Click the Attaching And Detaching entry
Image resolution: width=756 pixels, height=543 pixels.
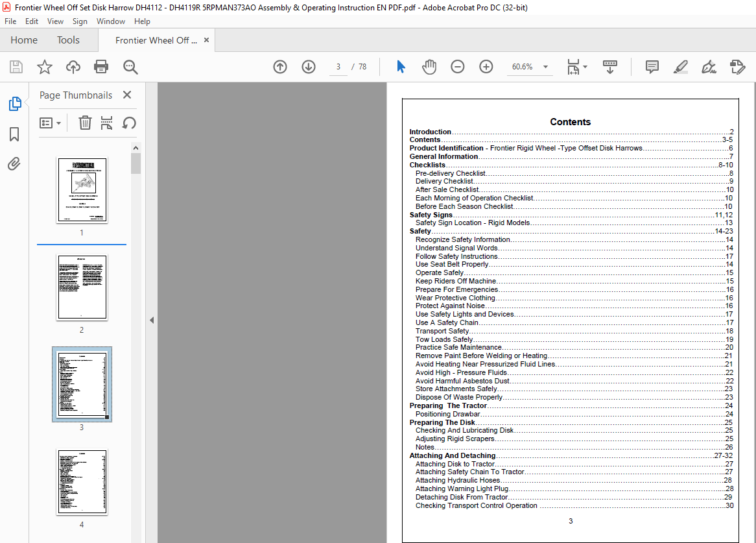click(571, 455)
